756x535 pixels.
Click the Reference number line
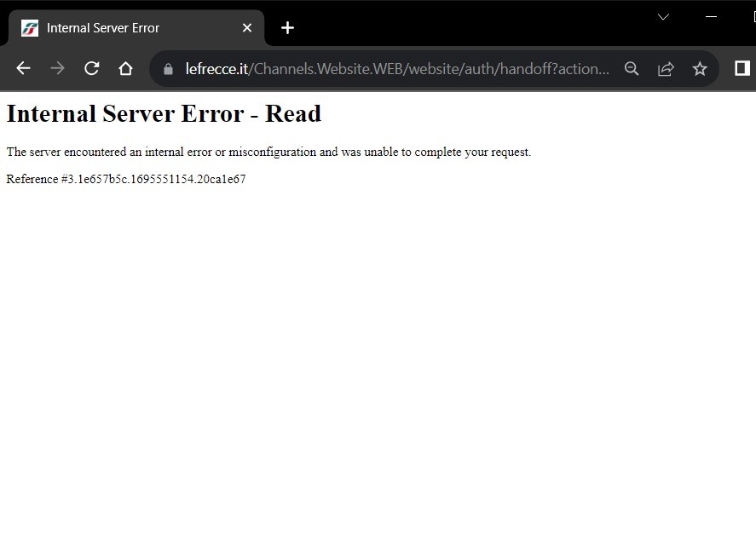126,179
